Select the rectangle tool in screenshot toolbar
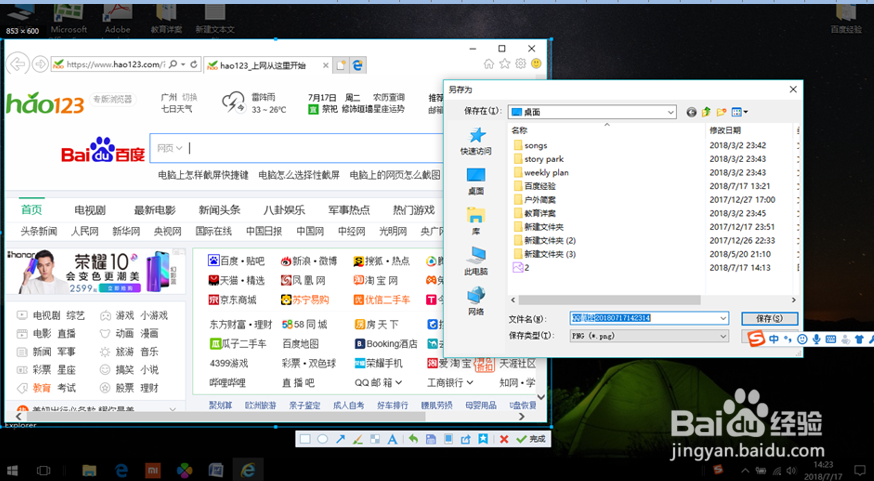Screen dimensions: 874x481 tap(305, 439)
